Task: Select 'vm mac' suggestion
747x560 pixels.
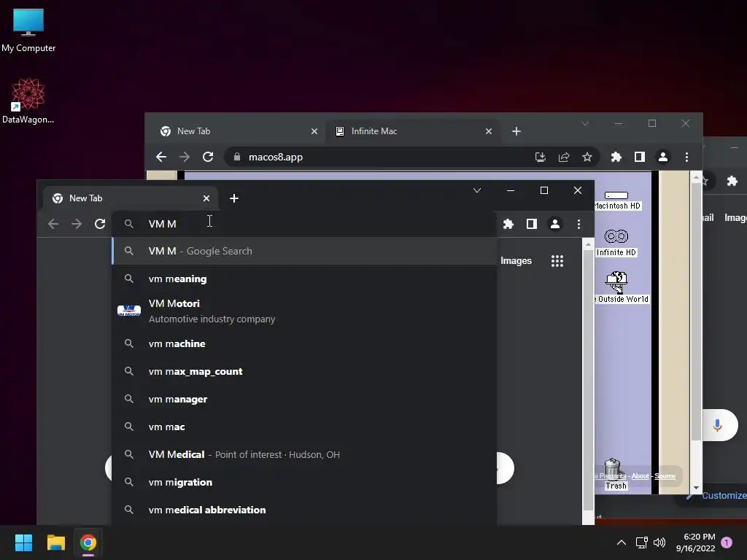Action: click(x=305, y=427)
